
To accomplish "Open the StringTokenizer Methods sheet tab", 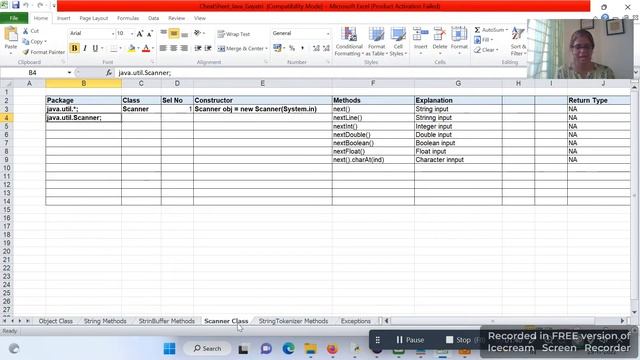I will [293, 321].
